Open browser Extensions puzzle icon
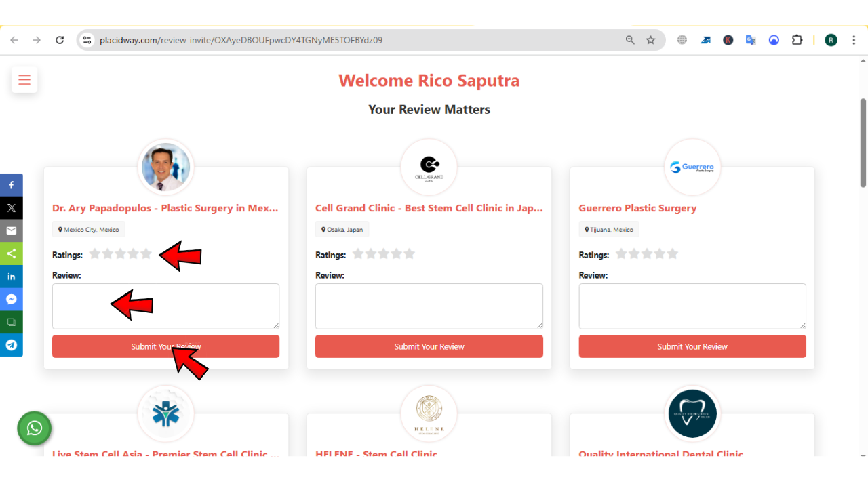 [x=797, y=40]
